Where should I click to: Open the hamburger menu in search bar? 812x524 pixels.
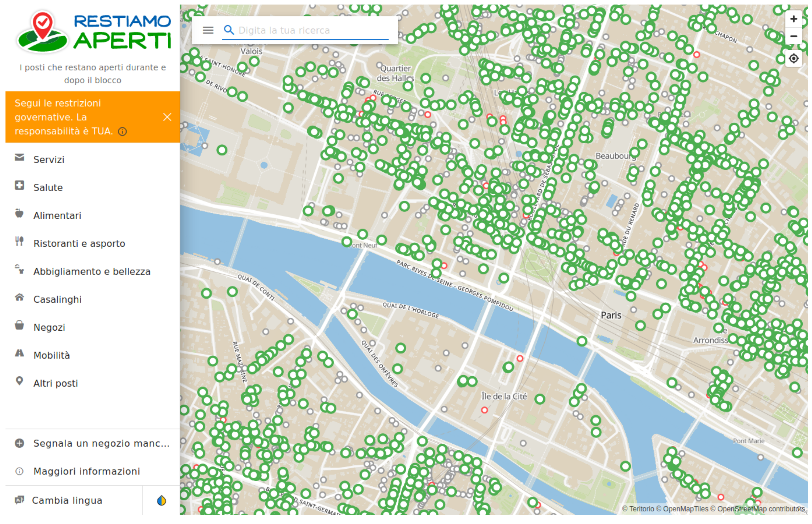[x=208, y=30]
